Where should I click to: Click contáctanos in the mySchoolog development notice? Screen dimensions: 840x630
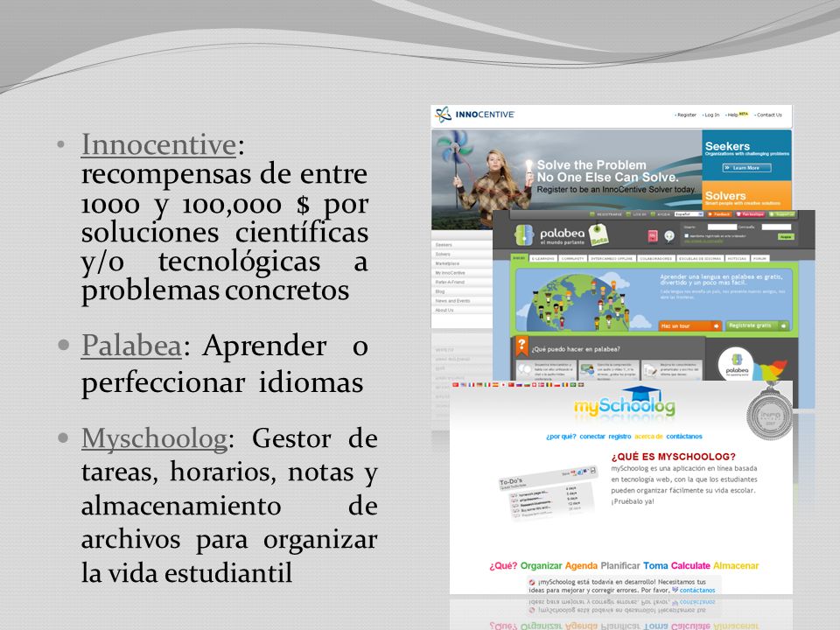(697, 591)
